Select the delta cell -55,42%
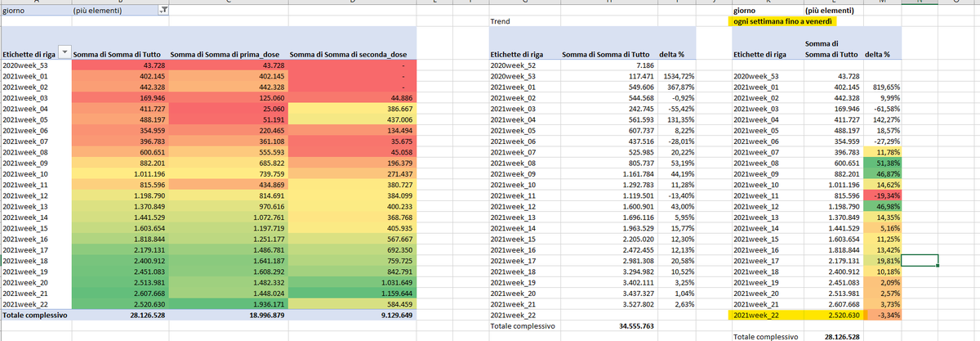Viewport: 980px width, 341px height. pos(679,108)
